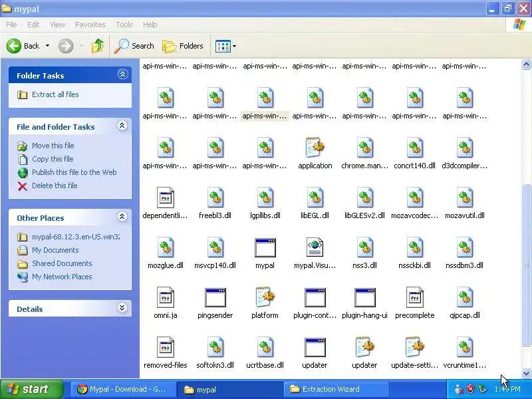Select the nssdbm3.dll file icon

(x=464, y=247)
